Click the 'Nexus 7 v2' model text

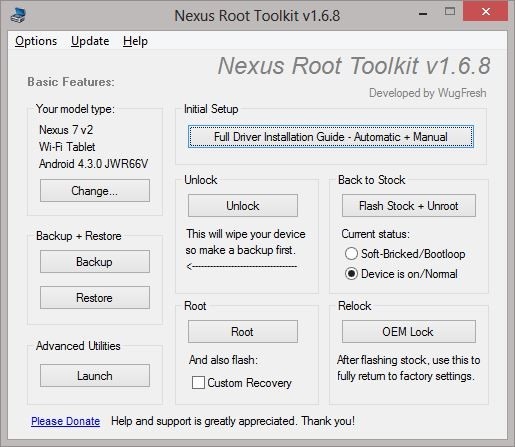point(66,130)
